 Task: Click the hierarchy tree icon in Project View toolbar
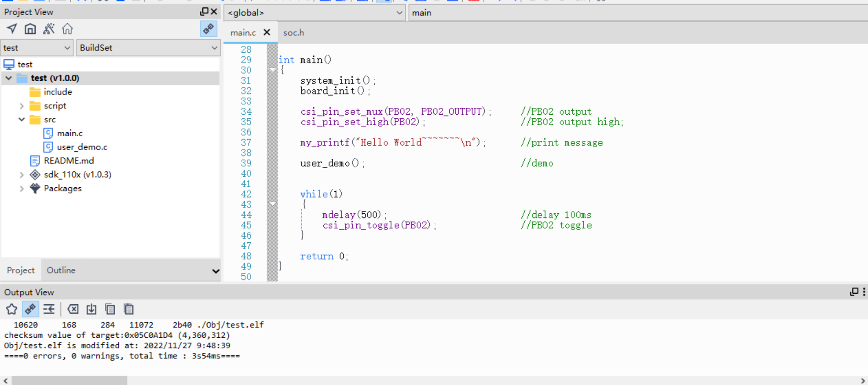coord(49,29)
